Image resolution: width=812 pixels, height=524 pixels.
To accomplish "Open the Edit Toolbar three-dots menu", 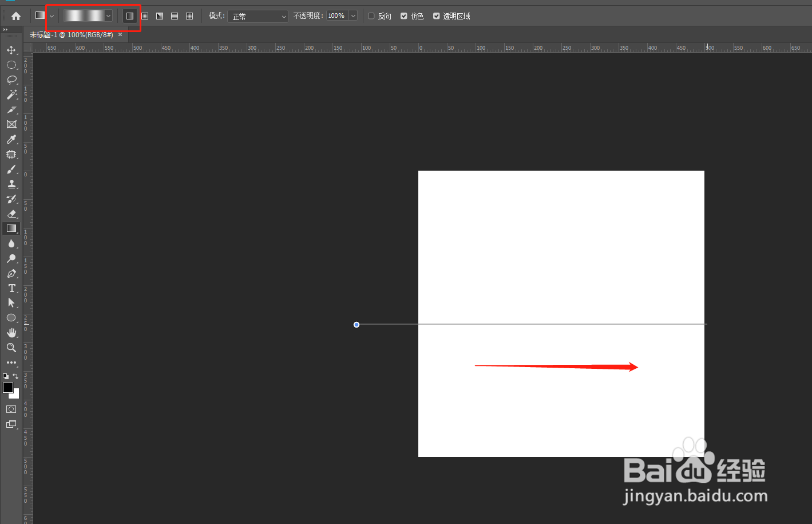I will pyautogui.click(x=11, y=363).
